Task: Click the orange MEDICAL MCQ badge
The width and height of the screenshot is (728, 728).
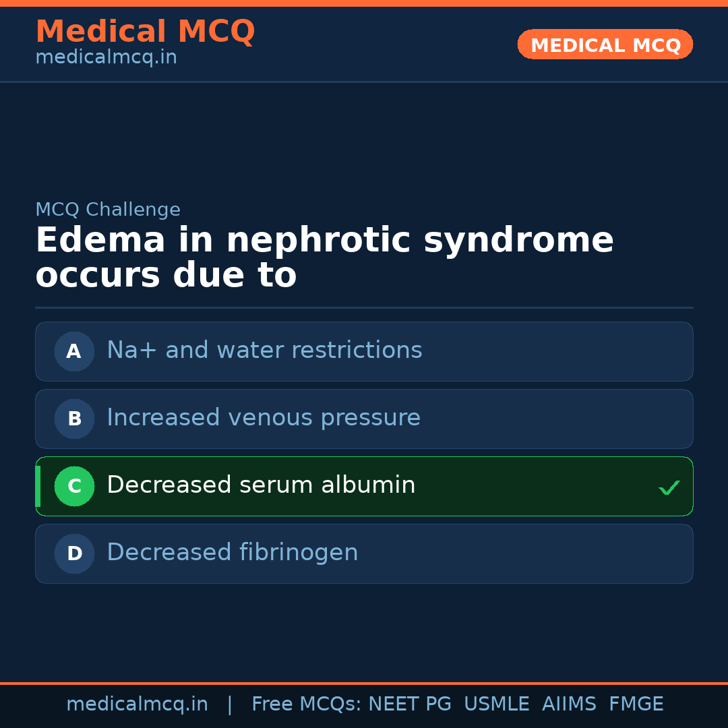Action: pos(605,45)
